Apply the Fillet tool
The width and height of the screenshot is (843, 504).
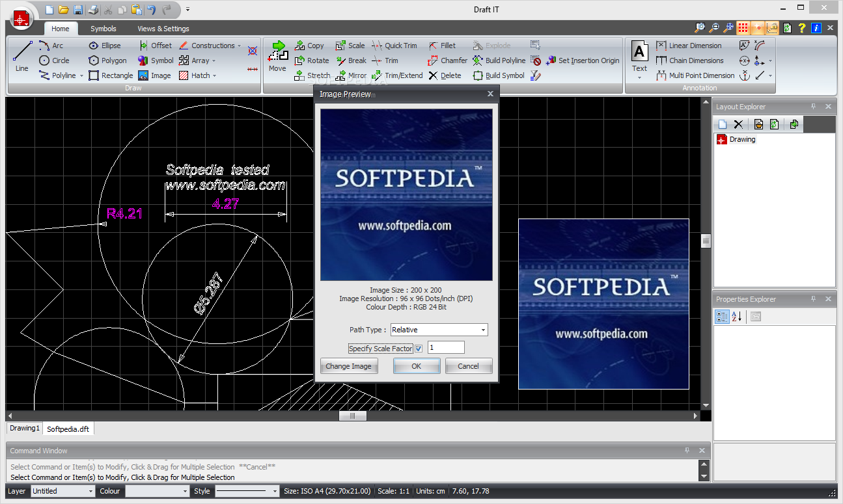(x=442, y=46)
